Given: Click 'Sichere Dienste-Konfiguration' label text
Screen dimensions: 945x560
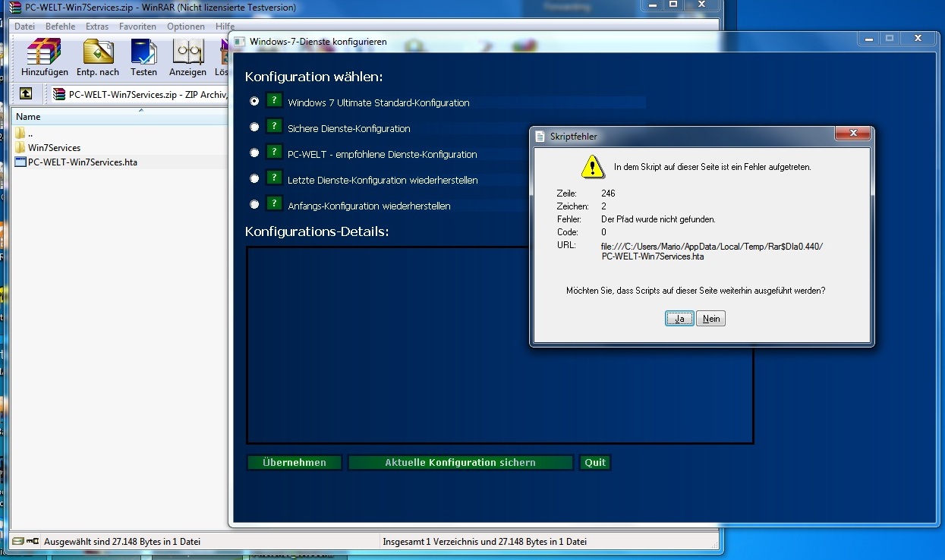Looking at the screenshot, I should [349, 128].
